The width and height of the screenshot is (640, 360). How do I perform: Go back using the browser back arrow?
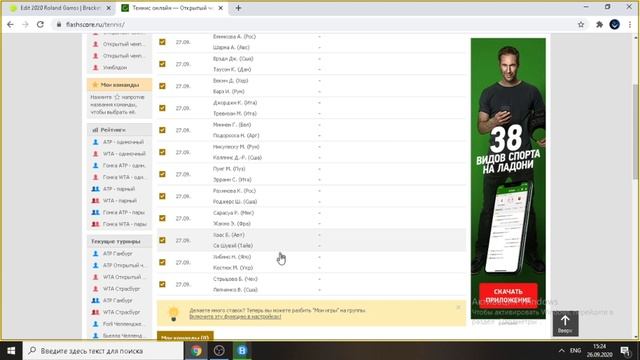click(x=11, y=24)
